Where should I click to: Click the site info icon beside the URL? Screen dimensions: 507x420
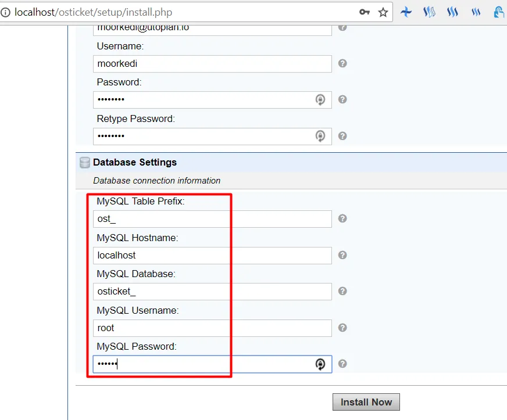click(5, 12)
